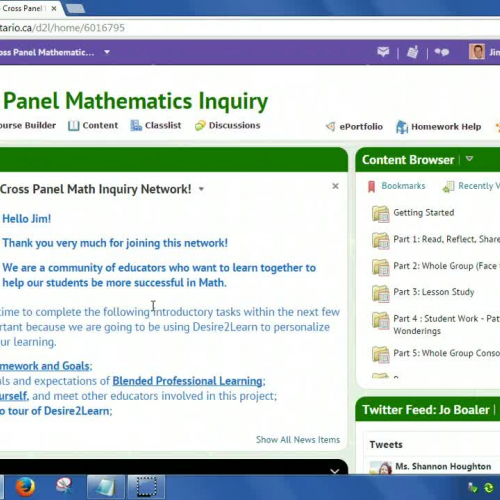This screenshot has height=500, width=500.
Task: Click the Classlist icon
Action: point(136,125)
